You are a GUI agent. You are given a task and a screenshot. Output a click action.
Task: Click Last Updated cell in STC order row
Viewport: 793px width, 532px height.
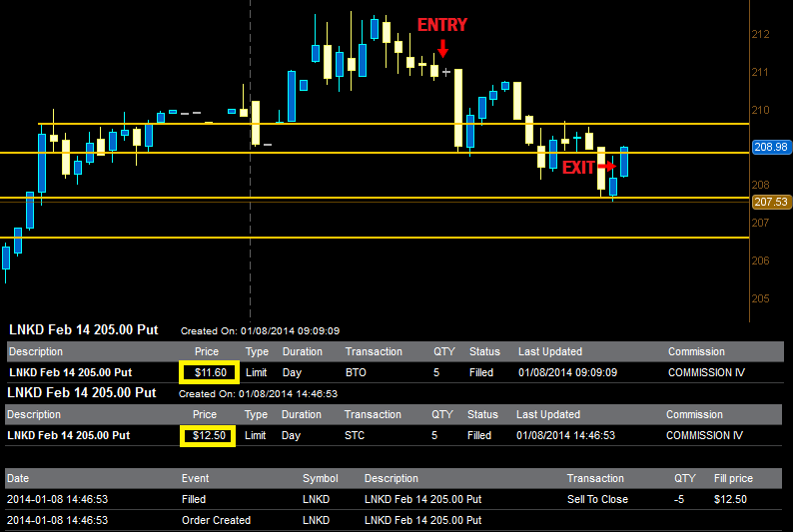[565, 435]
